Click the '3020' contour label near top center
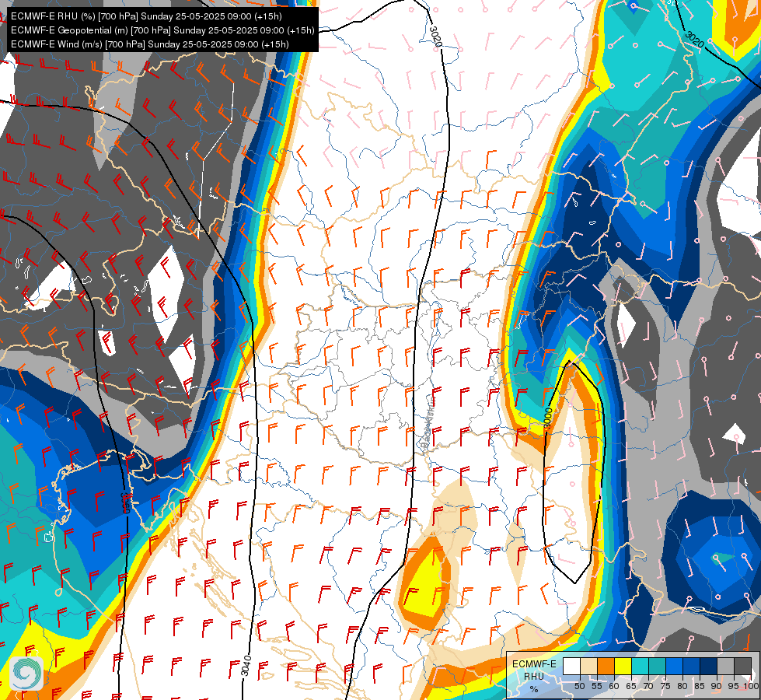Image resolution: width=761 pixels, height=700 pixels. coord(435,37)
